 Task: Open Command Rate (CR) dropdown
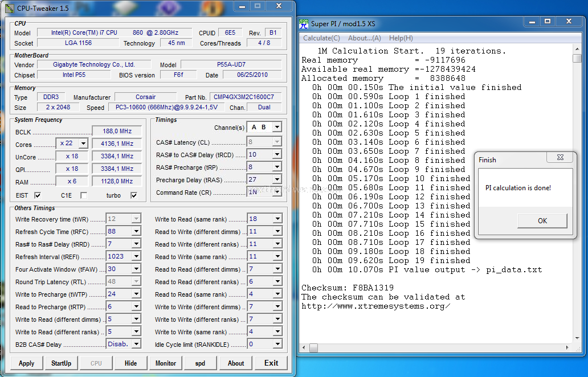[x=277, y=192]
